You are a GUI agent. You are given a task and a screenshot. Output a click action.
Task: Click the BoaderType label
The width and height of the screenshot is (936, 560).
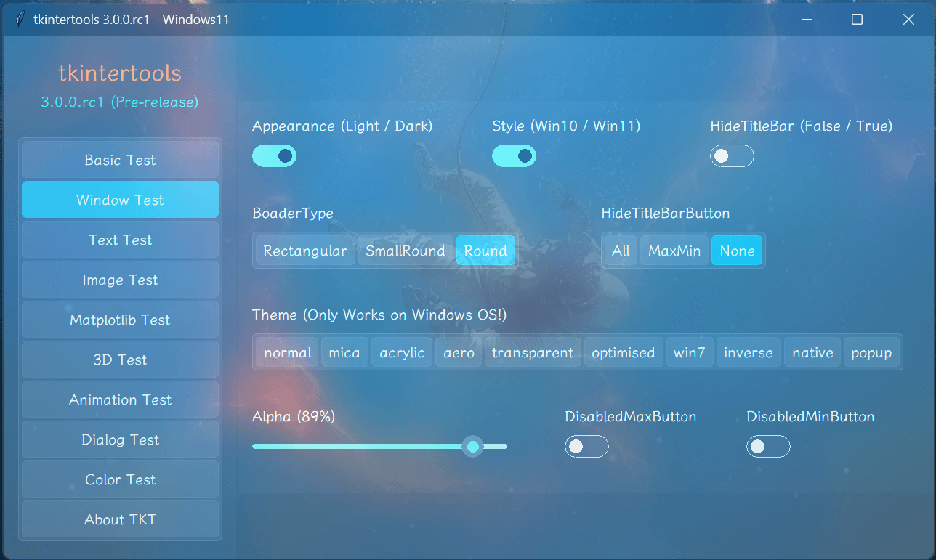pyautogui.click(x=293, y=213)
